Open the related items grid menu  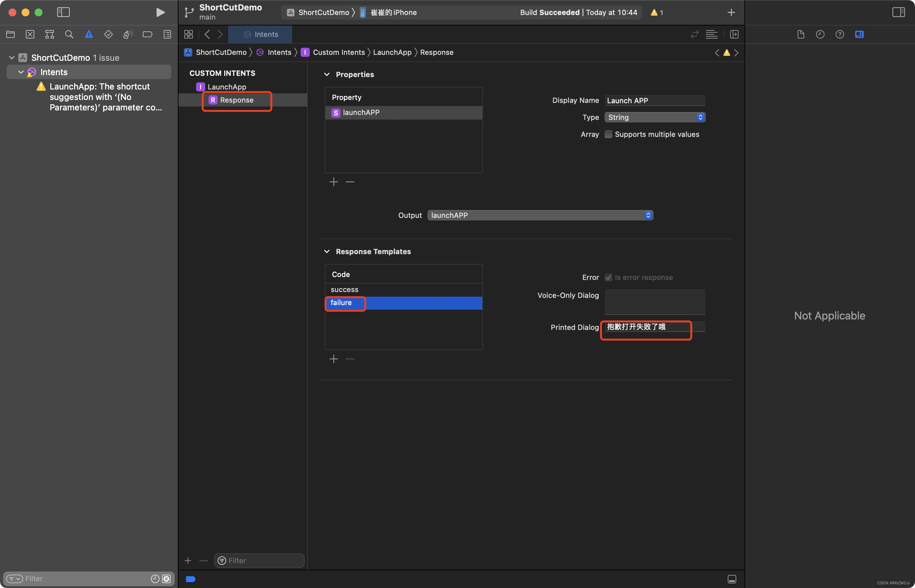[x=189, y=34]
